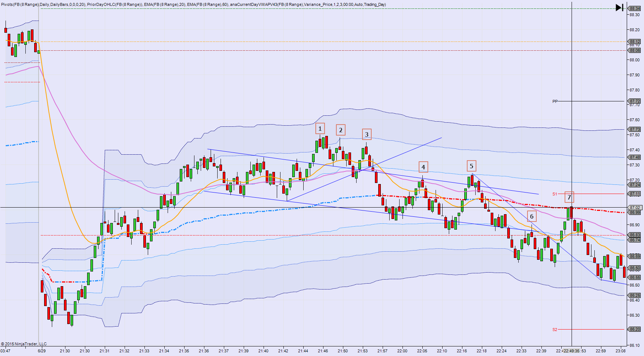Click the 22:59 time axis label

(601, 351)
